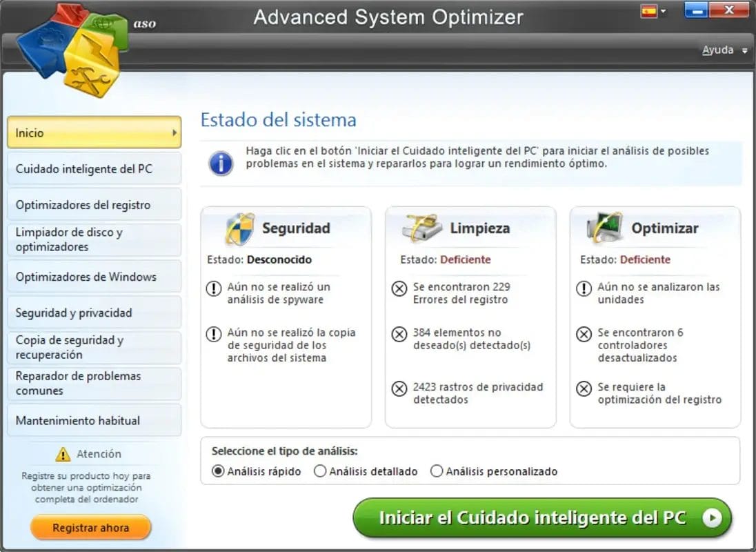Click the Limpieza disk cleaner icon

coord(422,228)
